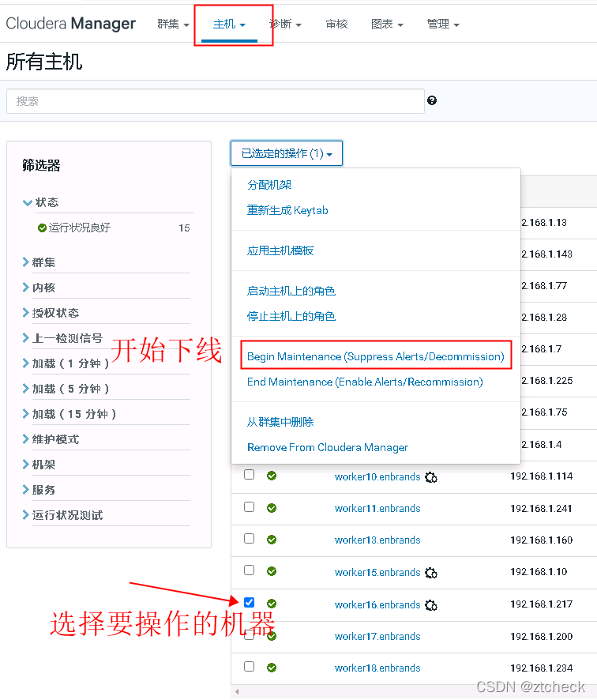The width and height of the screenshot is (597, 700).
Task: Click the gear icon next to worker16.enbrands
Action: point(431,605)
